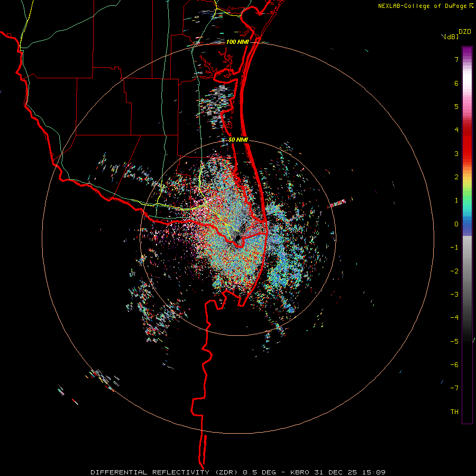Click the -7 value on the color scale
This screenshot has height=476, width=476.
[x=454, y=388]
